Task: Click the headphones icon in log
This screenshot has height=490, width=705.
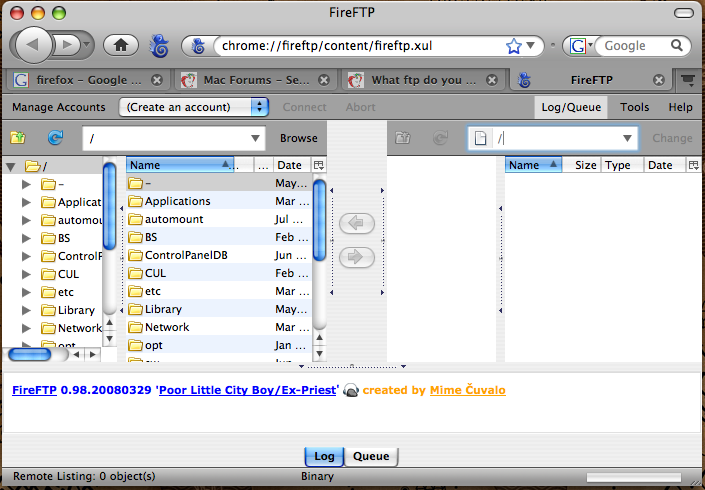Action: tap(351, 390)
